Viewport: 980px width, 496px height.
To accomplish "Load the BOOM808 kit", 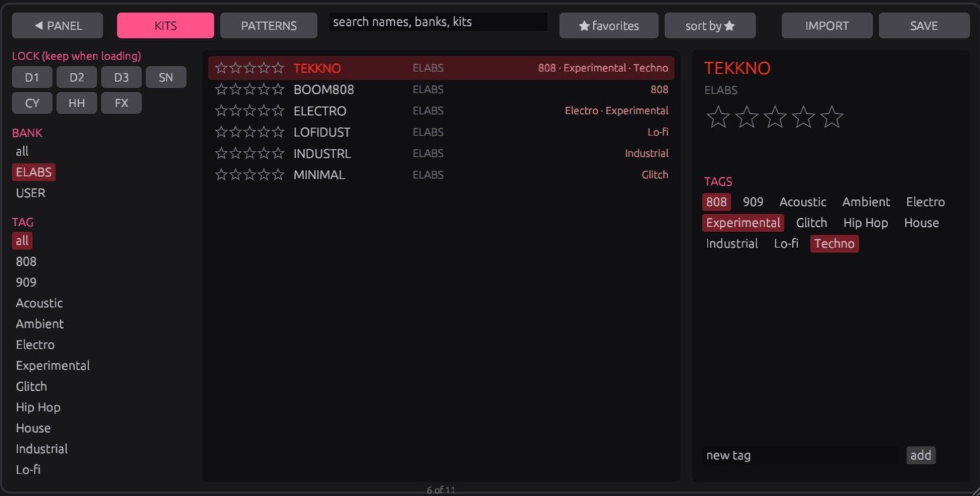I will pos(441,89).
